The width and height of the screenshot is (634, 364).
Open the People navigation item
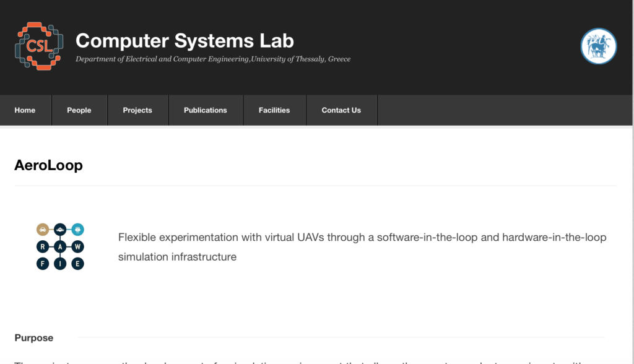79,110
